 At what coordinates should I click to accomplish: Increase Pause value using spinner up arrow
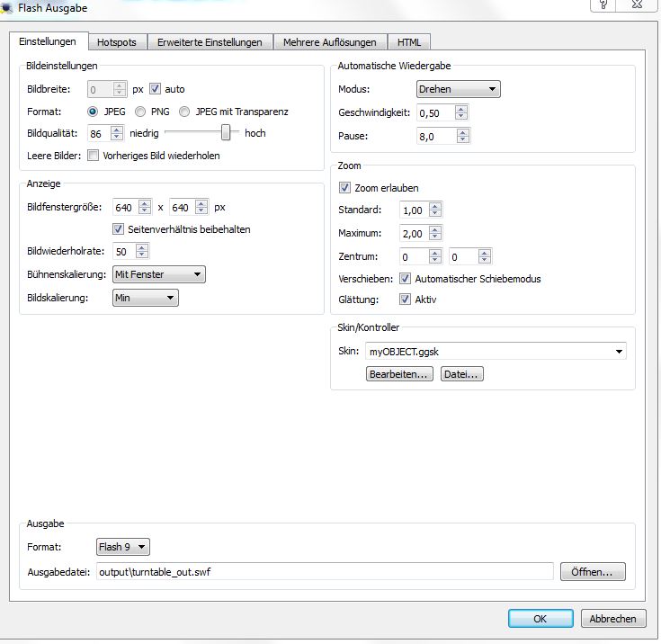461,132
